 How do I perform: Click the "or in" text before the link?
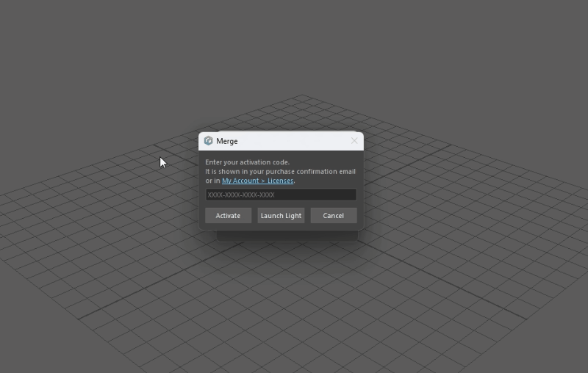[x=212, y=181]
